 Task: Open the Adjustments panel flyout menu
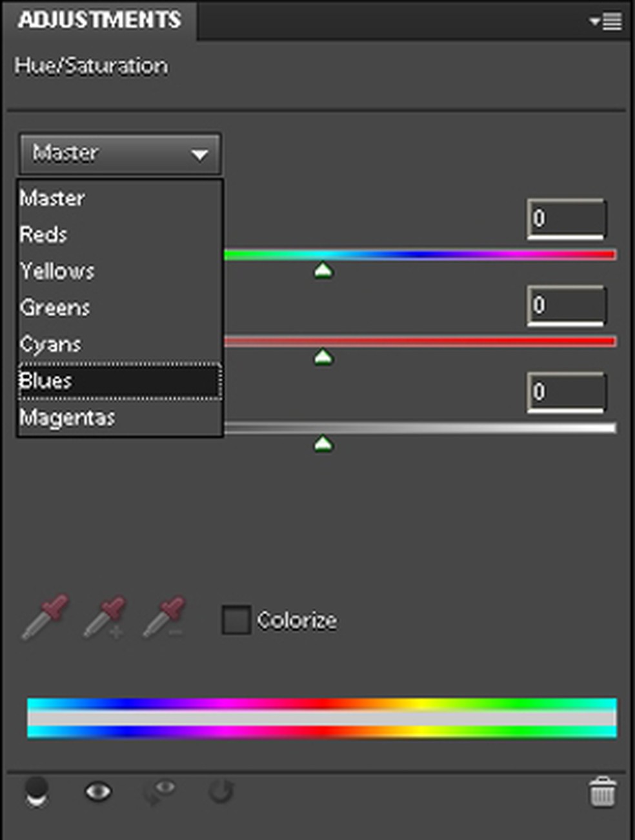tap(606, 21)
